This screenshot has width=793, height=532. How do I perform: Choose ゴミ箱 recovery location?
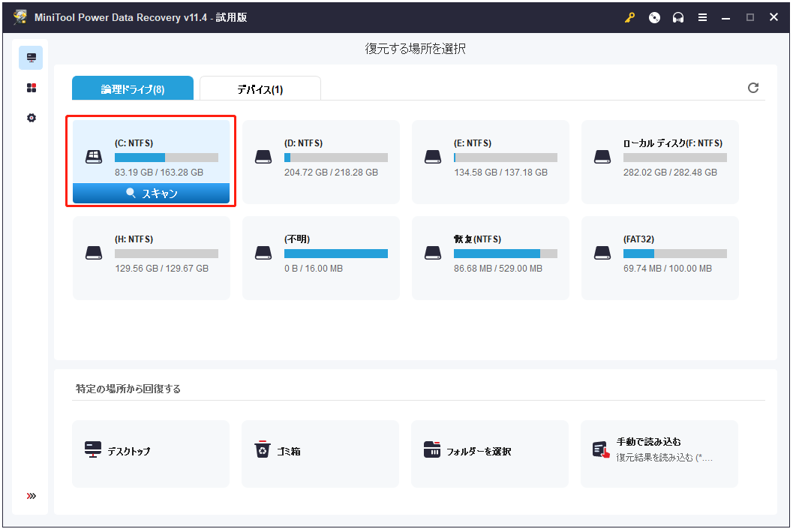[x=320, y=454]
